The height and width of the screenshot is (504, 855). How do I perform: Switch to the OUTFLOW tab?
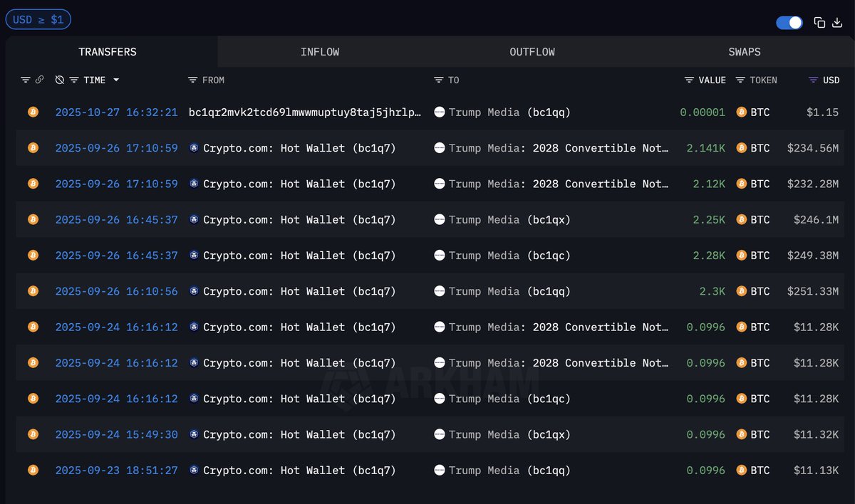coord(532,52)
